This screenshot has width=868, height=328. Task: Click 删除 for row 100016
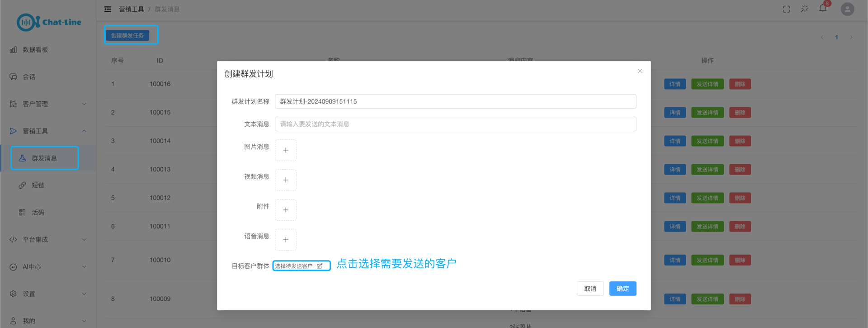point(740,84)
